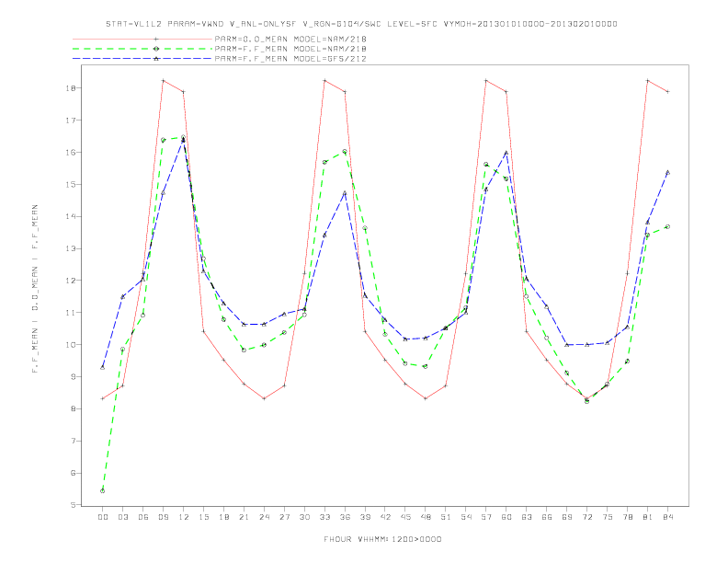This screenshot has height=563, width=728.
Task: Click x-axis forecast hour label 69
Action: (567, 517)
